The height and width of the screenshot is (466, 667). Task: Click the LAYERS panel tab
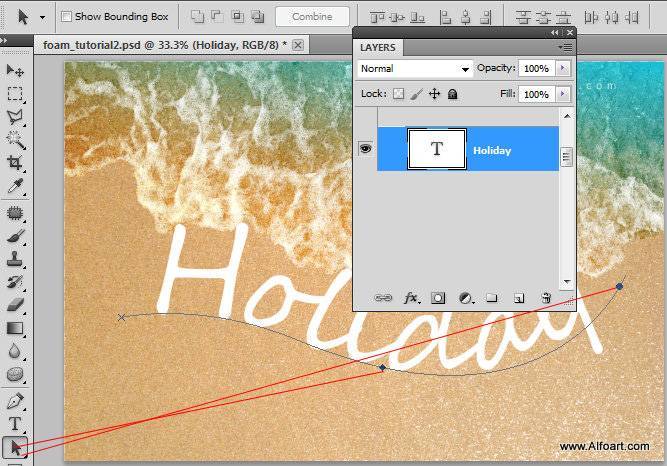[x=378, y=47]
